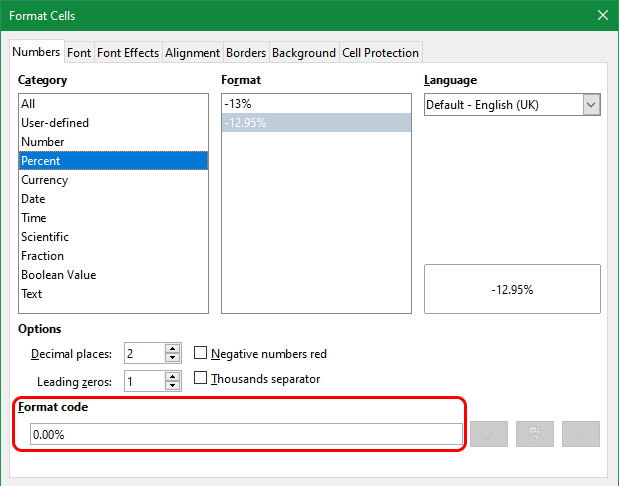The image size is (619, 486).
Task: Select the -12.95% format in Format list
Action: point(316,123)
